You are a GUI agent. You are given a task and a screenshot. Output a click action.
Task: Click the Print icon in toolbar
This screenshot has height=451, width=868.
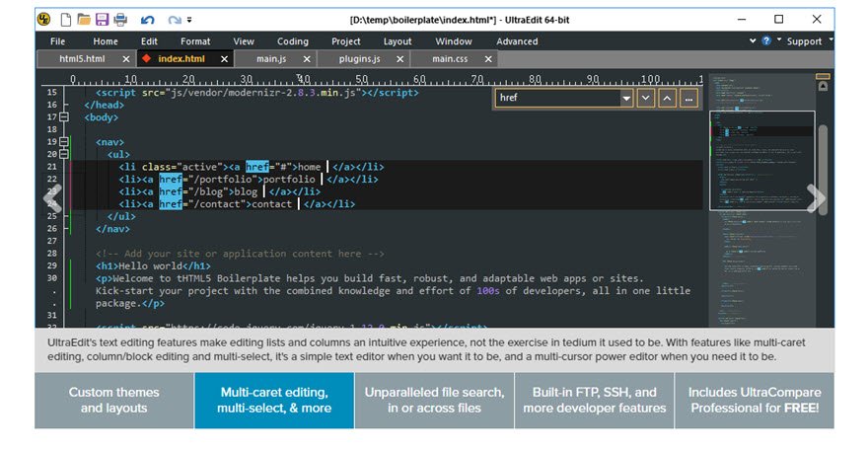point(119,19)
